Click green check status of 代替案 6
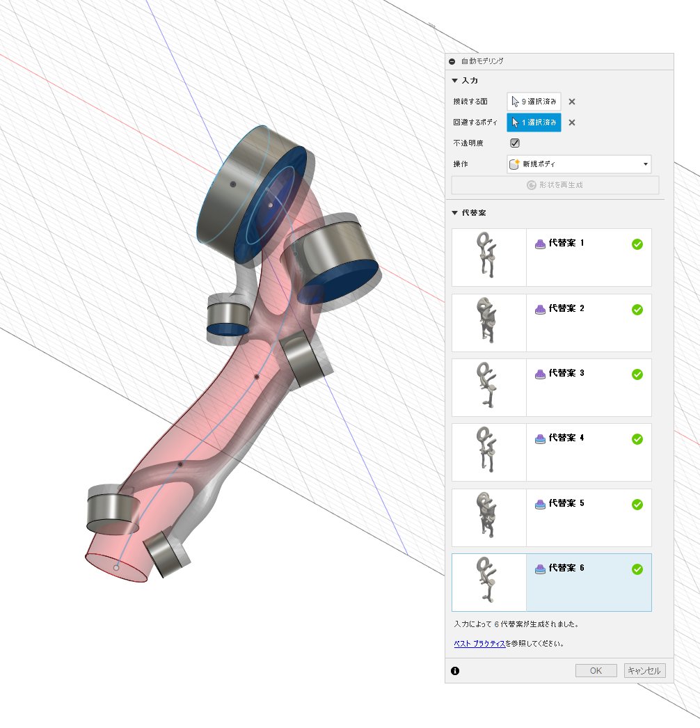This screenshot has height=728, width=700. click(x=637, y=569)
